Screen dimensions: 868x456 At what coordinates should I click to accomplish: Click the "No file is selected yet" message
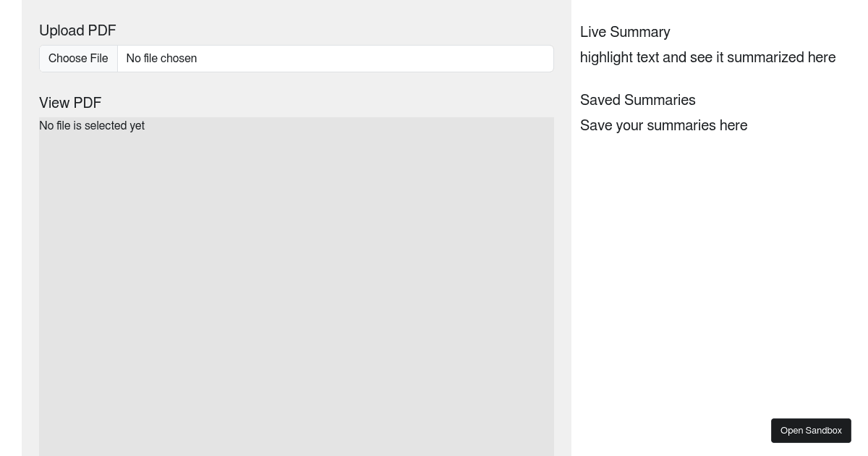92,126
